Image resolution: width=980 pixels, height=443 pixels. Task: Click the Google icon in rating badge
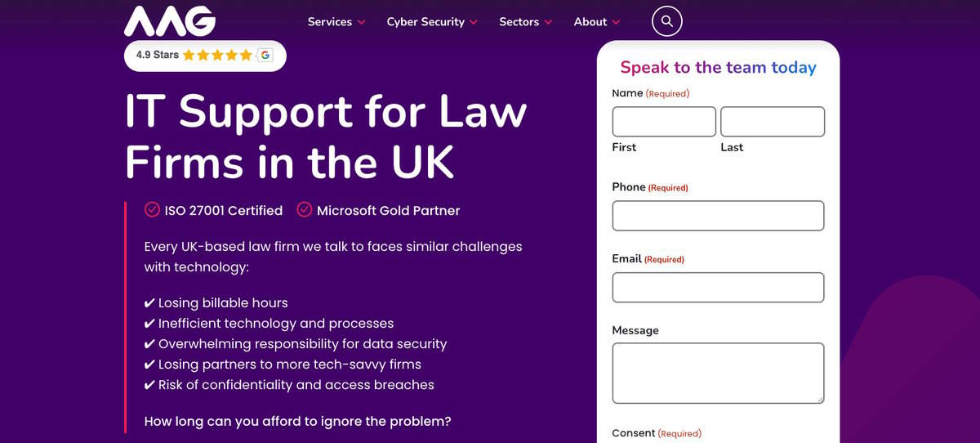(265, 55)
